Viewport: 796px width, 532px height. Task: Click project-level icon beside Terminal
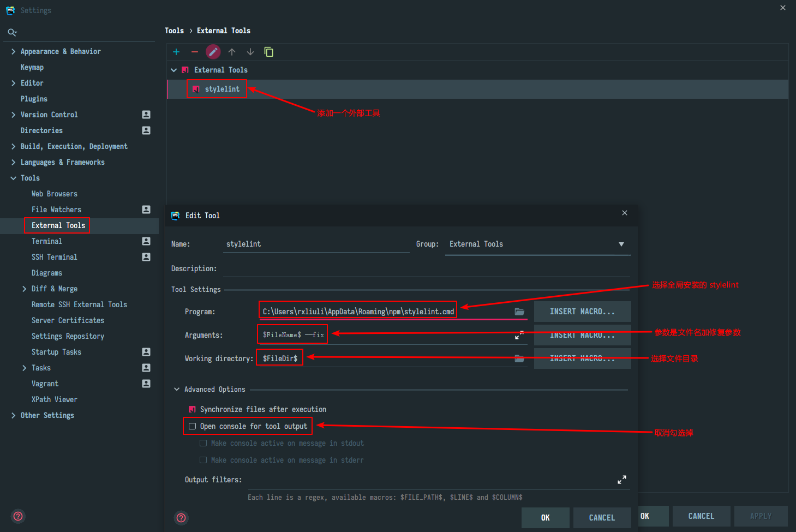click(146, 241)
